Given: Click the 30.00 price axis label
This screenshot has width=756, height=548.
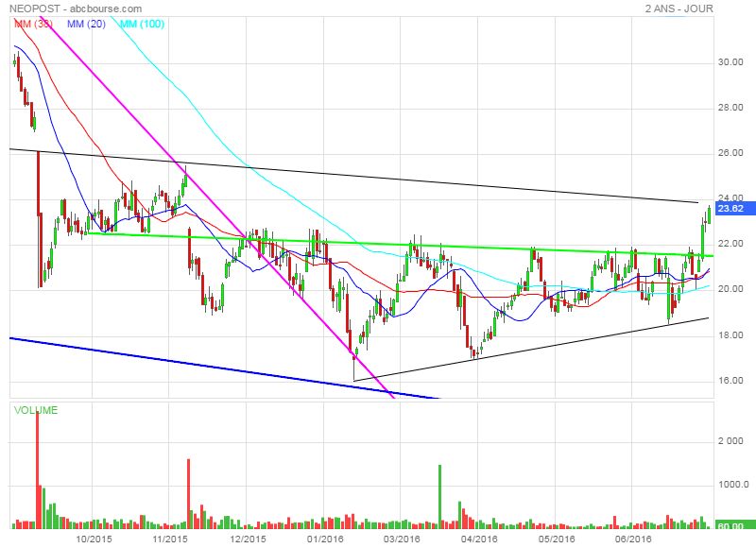Looking at the screenshot, I should coord(730,62).
